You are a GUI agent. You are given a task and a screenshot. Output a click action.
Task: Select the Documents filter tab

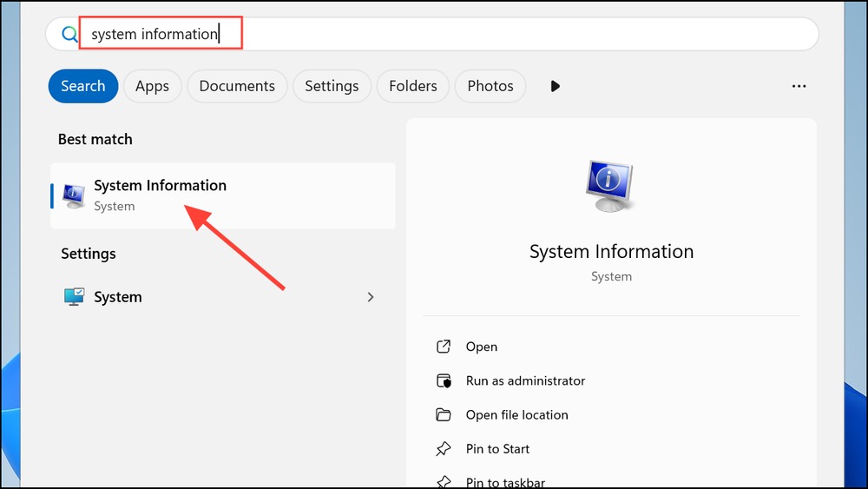[237, 86]
